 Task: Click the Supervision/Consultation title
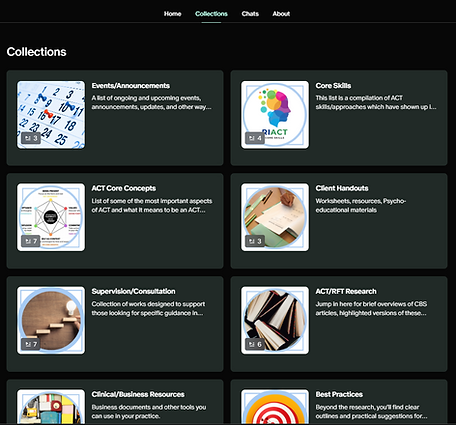tap(133, 291)
